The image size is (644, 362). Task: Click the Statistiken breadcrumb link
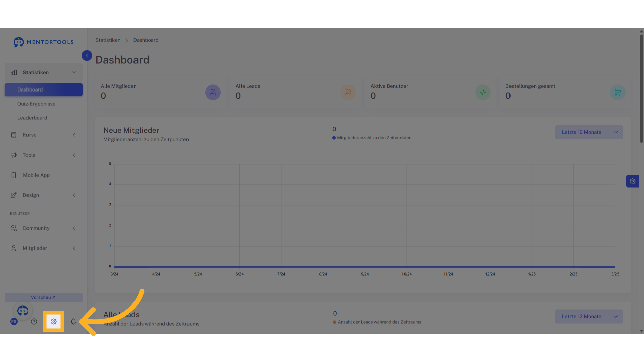point(108,40)
